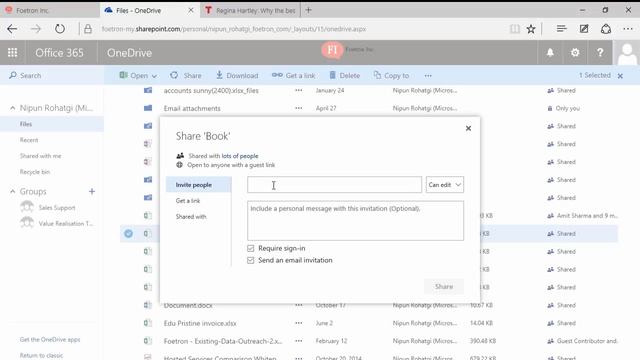
Task: Click the browser address bar URL
Action: pyautogui.click(x=234, y=29)
